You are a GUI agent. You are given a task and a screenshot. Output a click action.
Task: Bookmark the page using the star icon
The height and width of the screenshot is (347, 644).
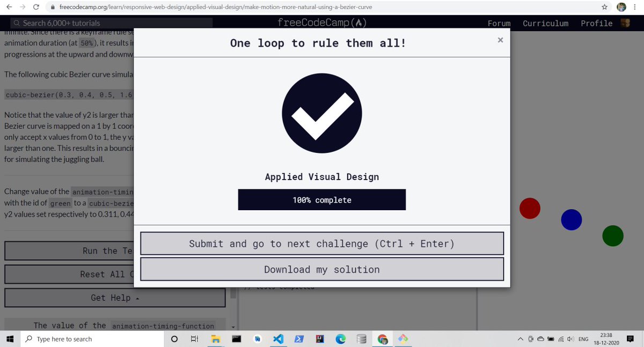(604, 7)
